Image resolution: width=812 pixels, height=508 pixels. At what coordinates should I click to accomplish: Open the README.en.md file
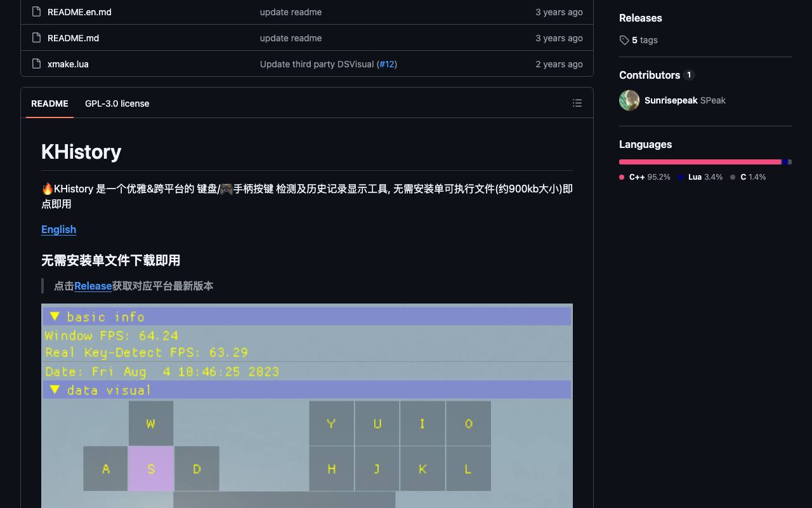click(79, 12)
